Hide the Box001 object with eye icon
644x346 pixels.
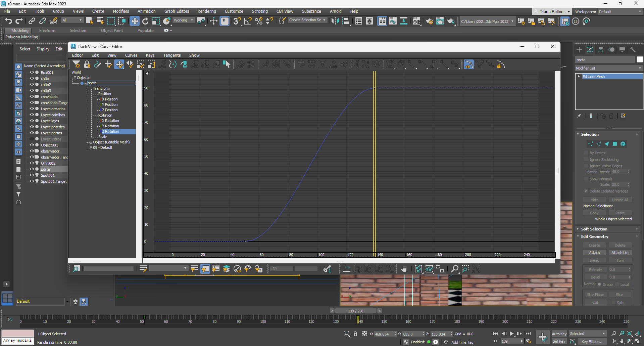(32, 72)
